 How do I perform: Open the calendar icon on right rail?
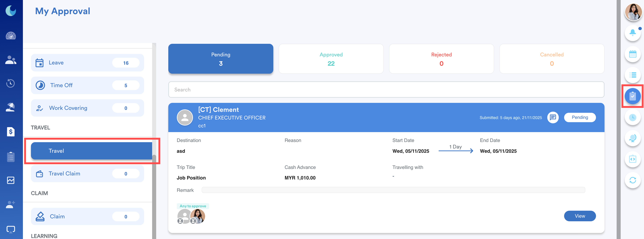(x=632, y=54)
